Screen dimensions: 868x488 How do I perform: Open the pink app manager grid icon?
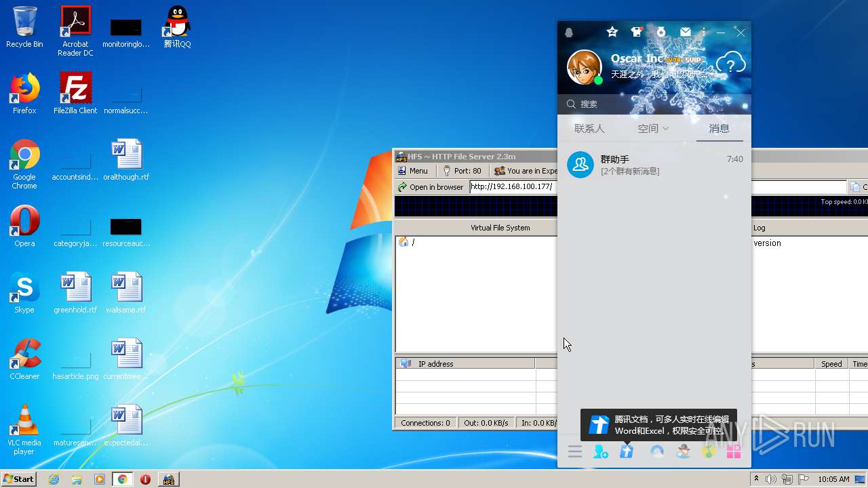click(734, 451)
